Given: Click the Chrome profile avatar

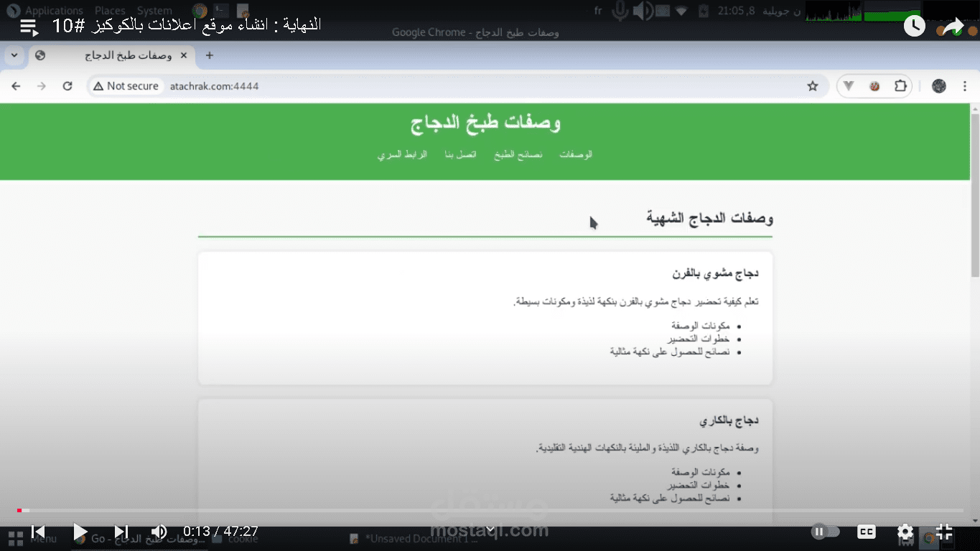Looking at the screenshot, I should click(939, 86).
